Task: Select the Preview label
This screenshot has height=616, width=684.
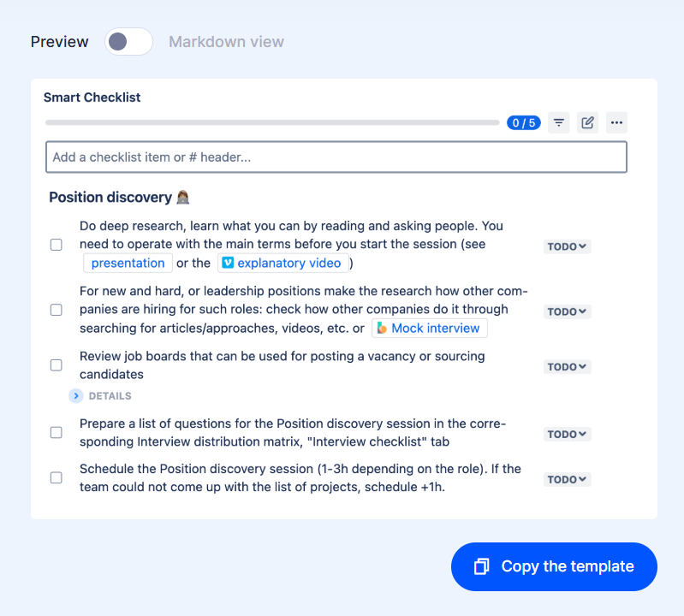Action: click(x=59, y=42)
